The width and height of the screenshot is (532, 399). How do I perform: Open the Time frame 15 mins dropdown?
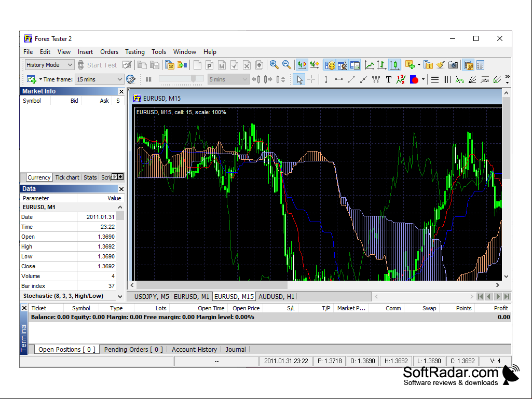point(99,79)
